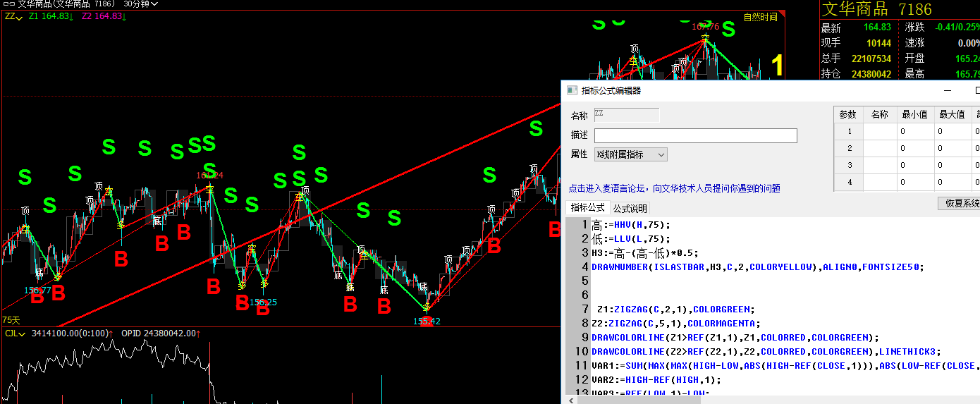This screenshot has height=404, width=980.
Task: Click the 最大值 column header
Action: tap(953, 114)
